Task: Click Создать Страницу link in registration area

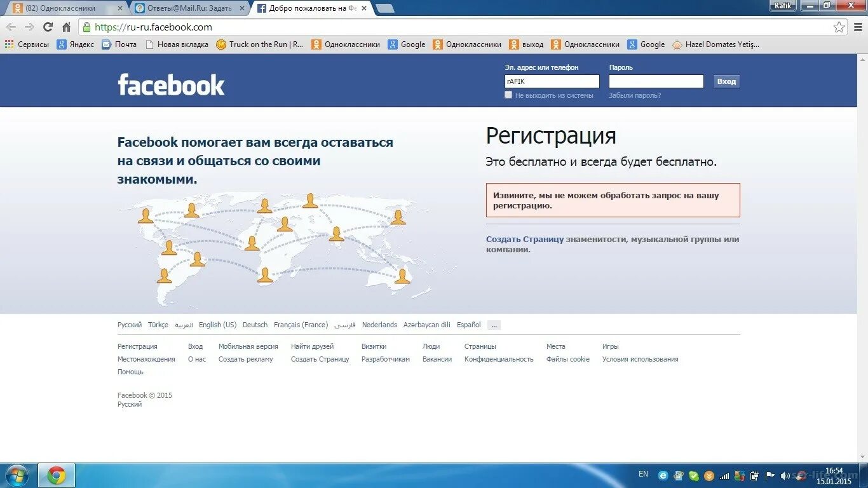Action: pyautogui.click(x=525, y=240)
